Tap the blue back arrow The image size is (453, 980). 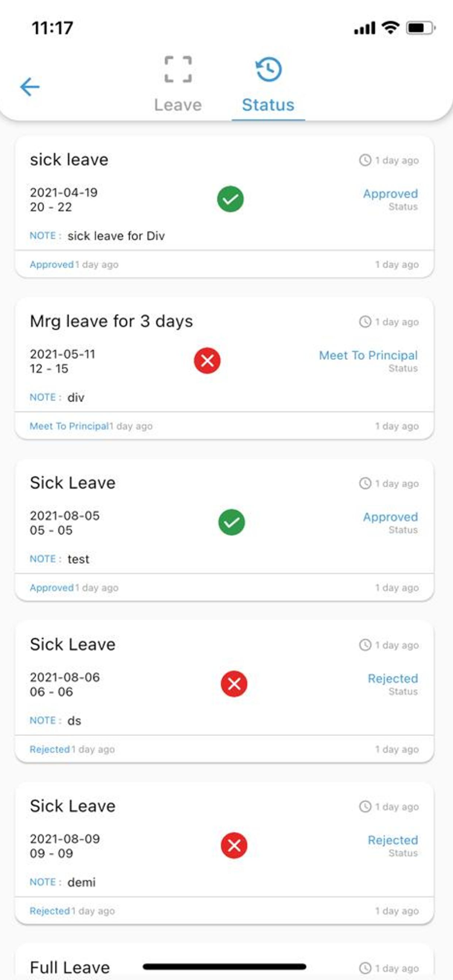29,87
